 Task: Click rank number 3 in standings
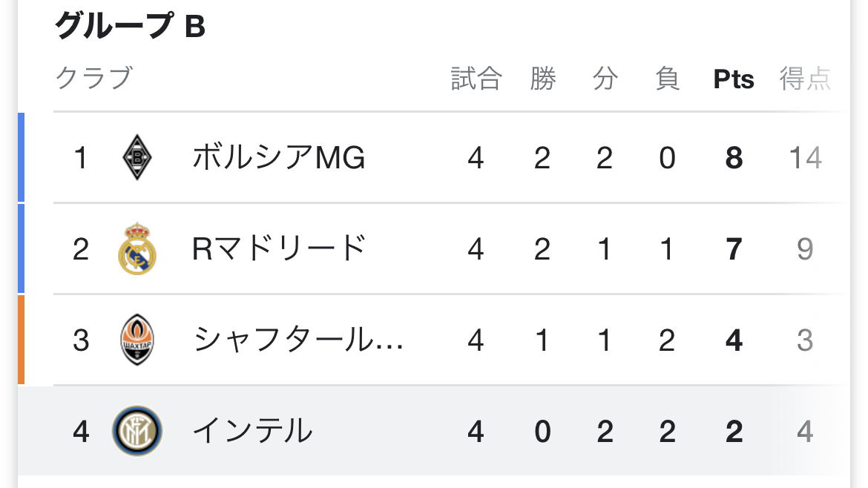tap(81, 340)
